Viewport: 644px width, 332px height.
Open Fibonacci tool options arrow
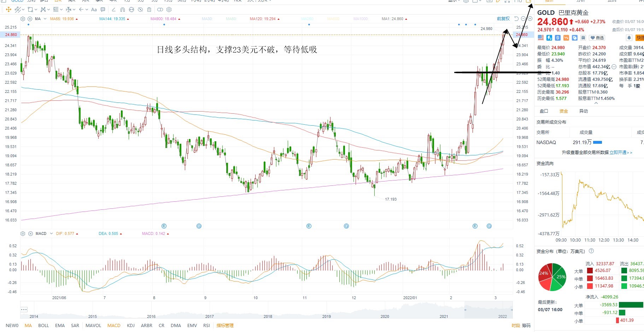[x=61, y=10]
